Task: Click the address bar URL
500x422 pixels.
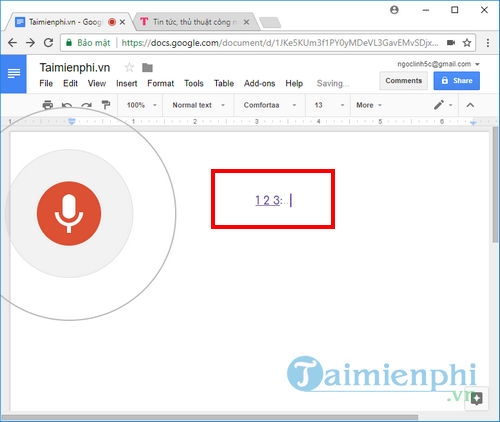Action: coord(279,43)
